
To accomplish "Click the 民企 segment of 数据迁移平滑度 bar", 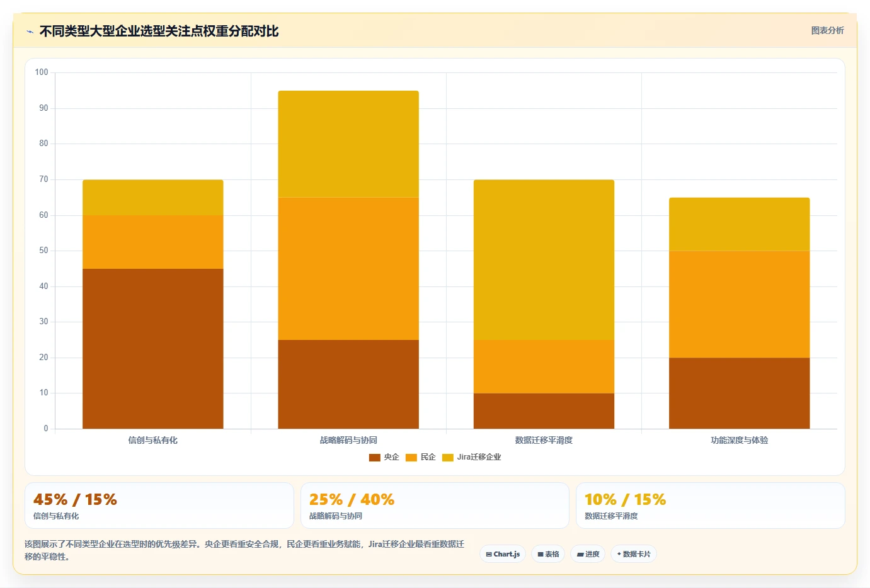I will pyautogui.click(x=544, y=366).
